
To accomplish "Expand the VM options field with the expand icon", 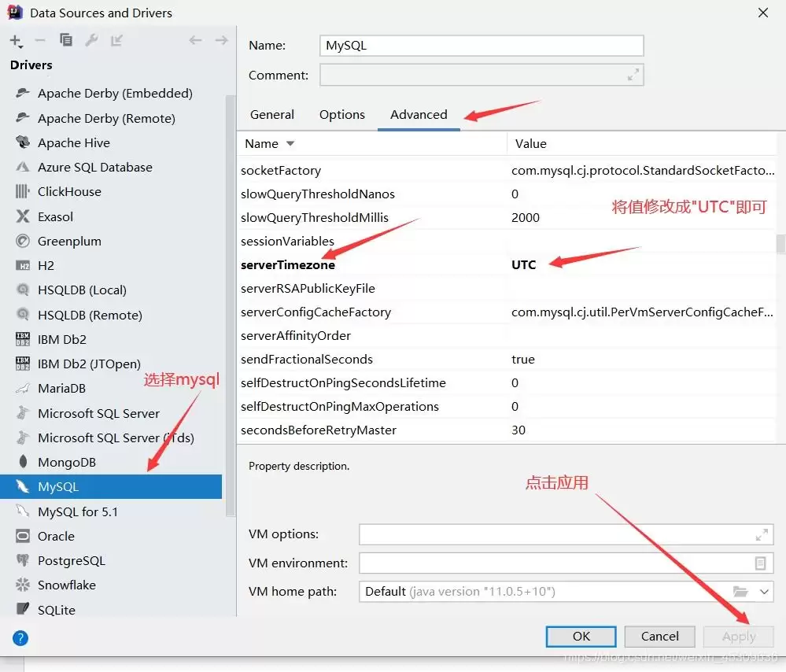I will coord(762,534).
